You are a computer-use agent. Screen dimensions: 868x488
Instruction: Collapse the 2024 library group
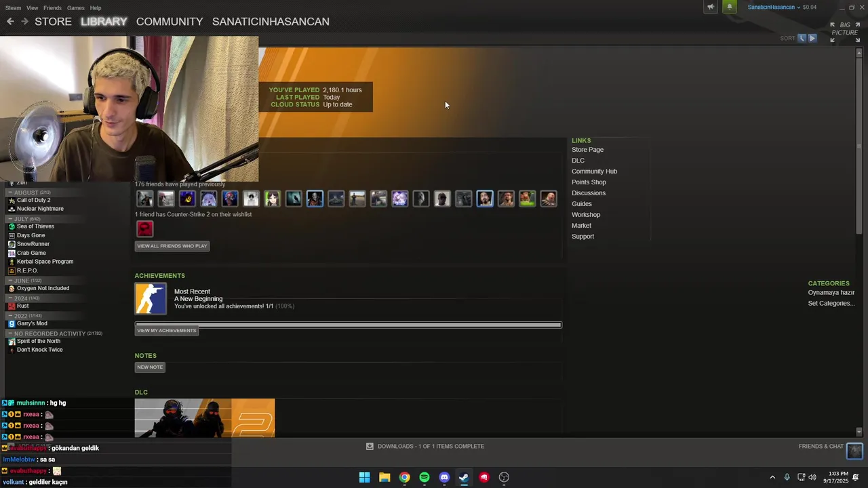(x=10, y=298)
